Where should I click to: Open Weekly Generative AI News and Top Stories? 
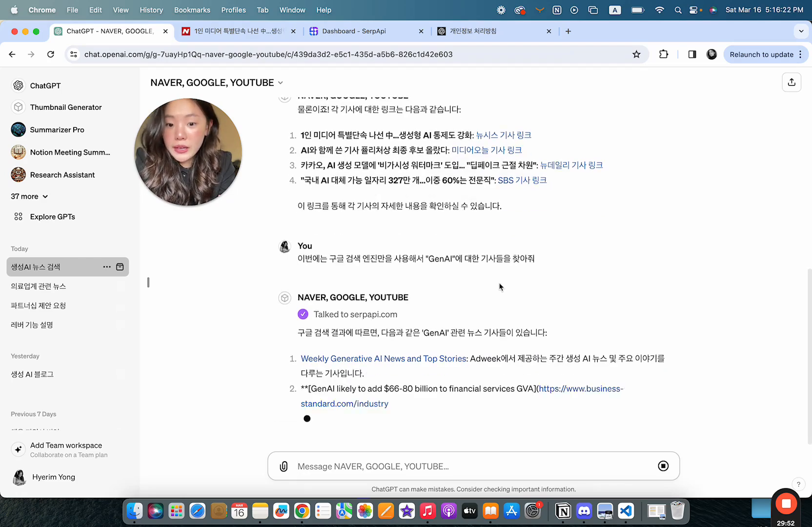coord(384,359)
